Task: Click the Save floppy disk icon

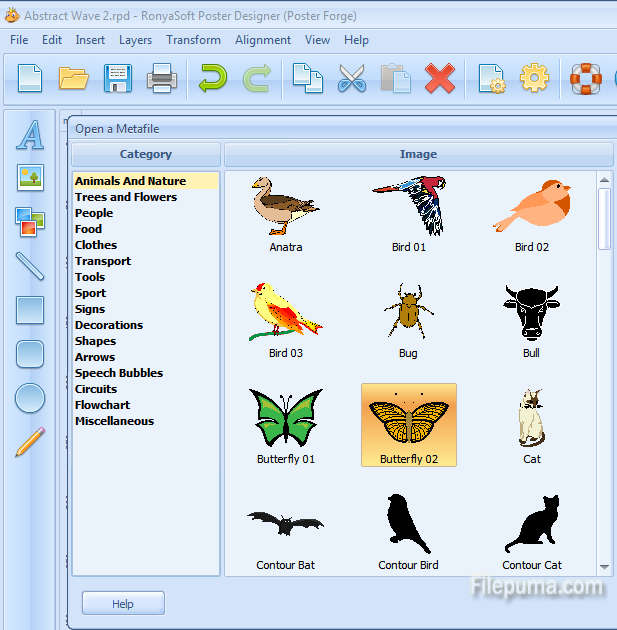Action: [x=118, y=78]
